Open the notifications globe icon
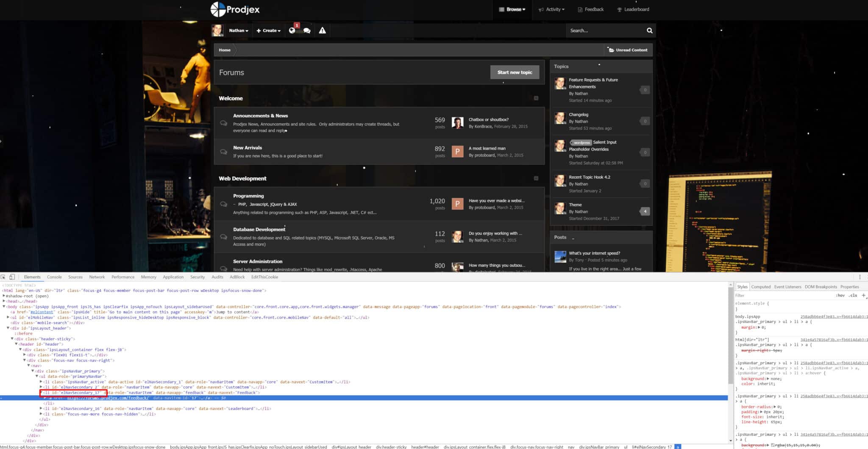Viewport: 868px width, 449px height. (x=292, y=30)
